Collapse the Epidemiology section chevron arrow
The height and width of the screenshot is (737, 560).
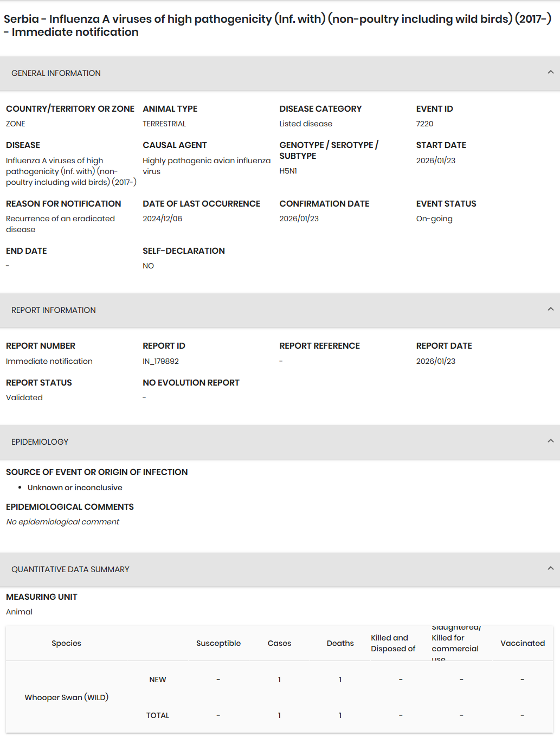click(550, 441)
